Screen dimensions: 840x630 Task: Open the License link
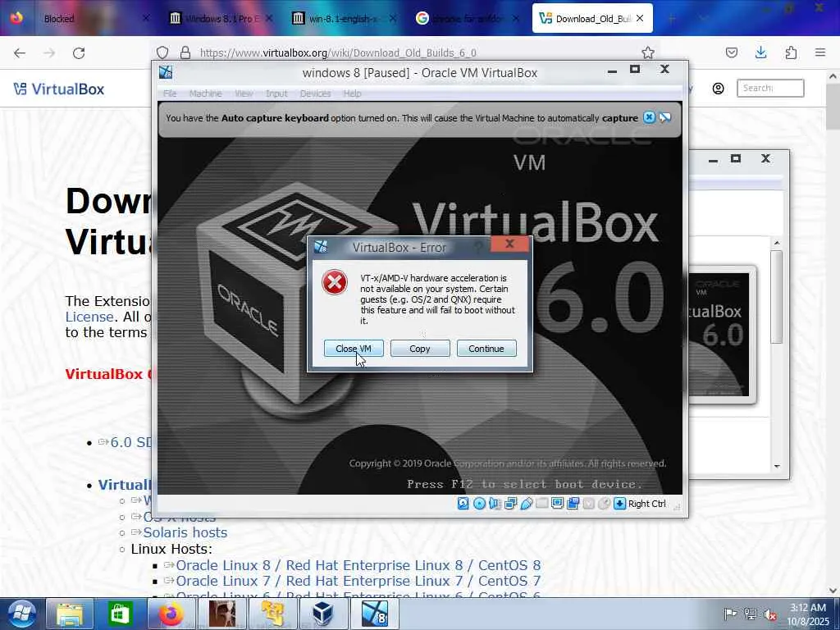[89, 317]
